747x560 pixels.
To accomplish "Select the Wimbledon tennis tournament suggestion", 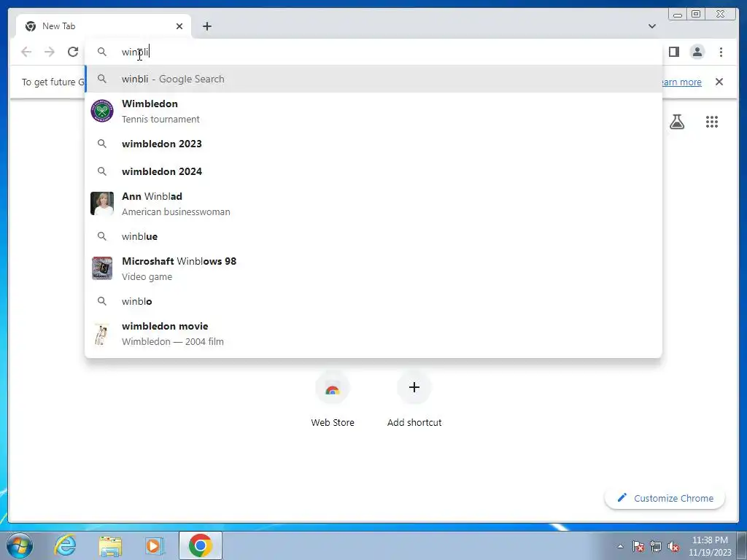I will pos(373,111).
